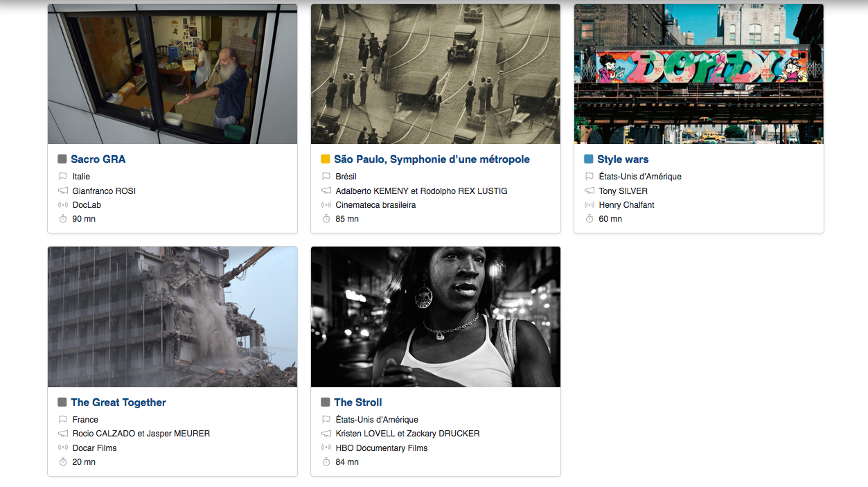The width and height of the screenshot is (868, 487).
Task: Click the broadcast icon beside HBO Documentary Films
Action: 326,448
